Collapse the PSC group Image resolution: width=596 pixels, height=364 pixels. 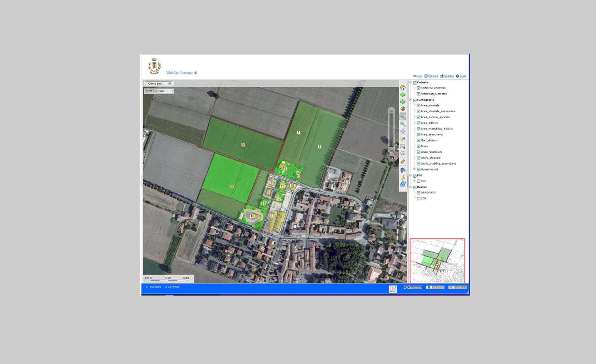[x=411, y=175]
